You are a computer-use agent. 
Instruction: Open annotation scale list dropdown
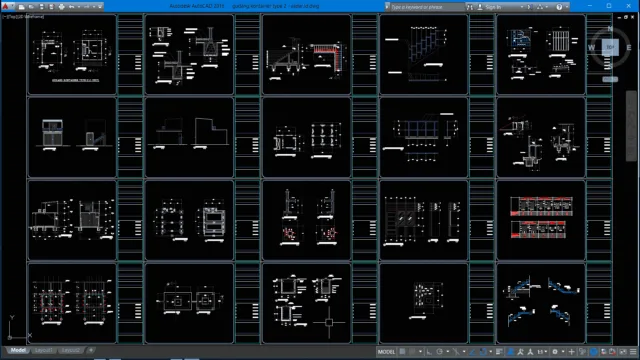point(546,351)
